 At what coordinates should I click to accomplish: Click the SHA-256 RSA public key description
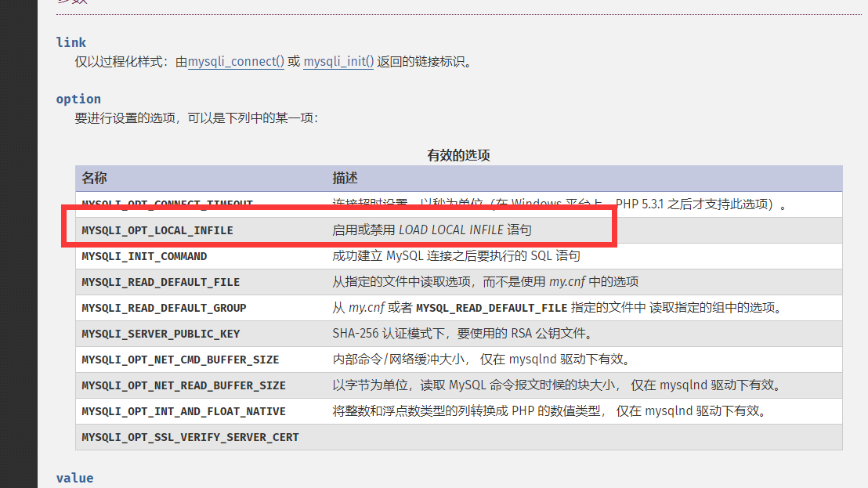pyautogui.click(x=464, y=334)
